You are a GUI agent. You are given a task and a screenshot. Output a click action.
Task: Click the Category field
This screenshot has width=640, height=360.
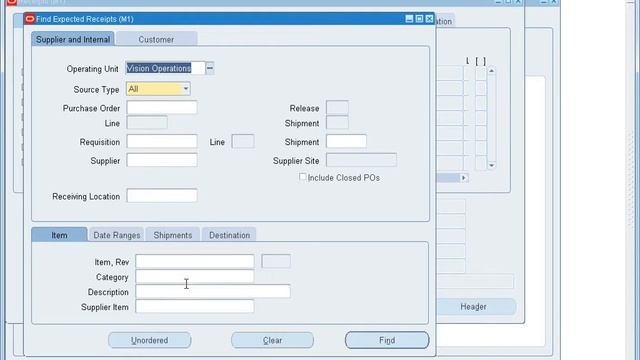195,277
